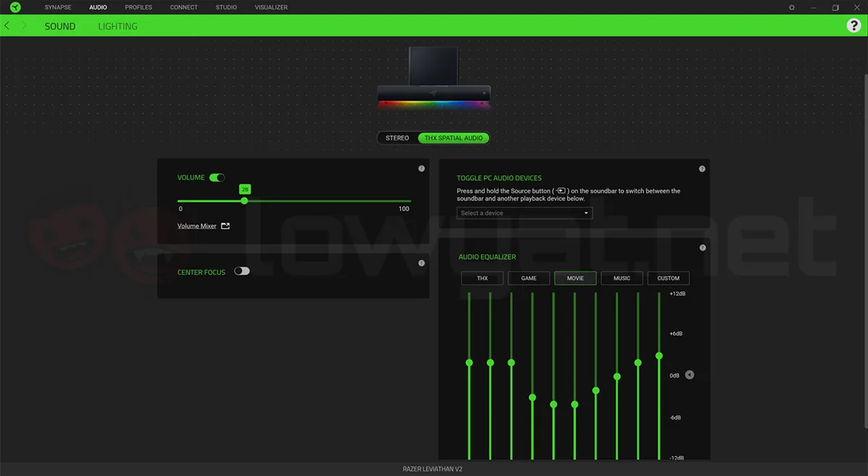Select the Custom equalizer preset
The image size is (868, 476).
(x=668, y=278)
